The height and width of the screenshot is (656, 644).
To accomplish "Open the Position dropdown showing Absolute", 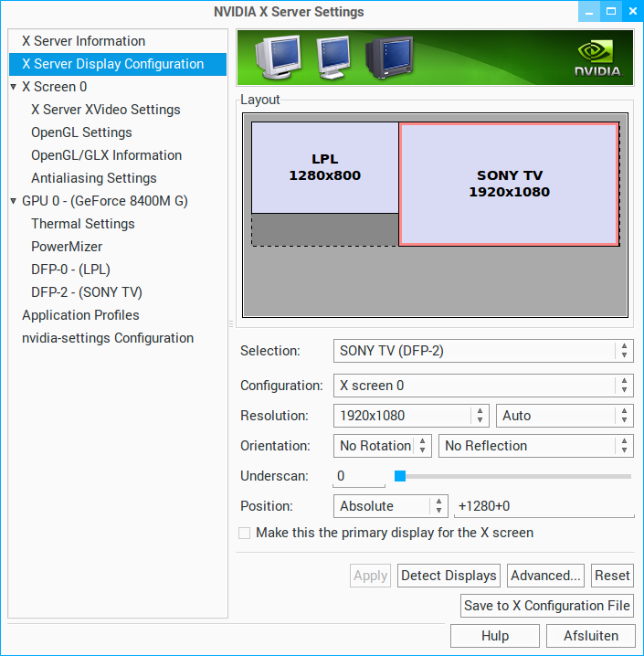I will tap(391, 506).
